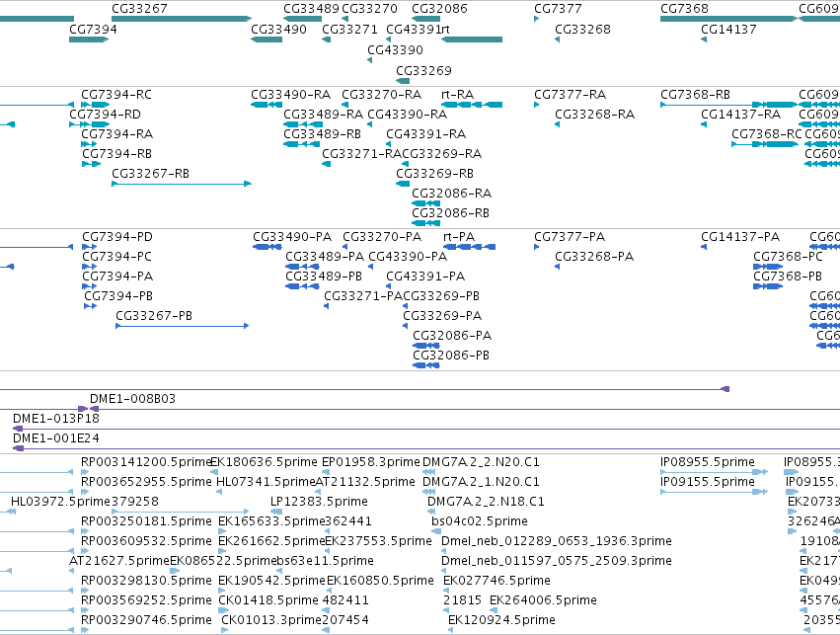
Task: Select protein CG33489-PB
Action: (303, 286)
